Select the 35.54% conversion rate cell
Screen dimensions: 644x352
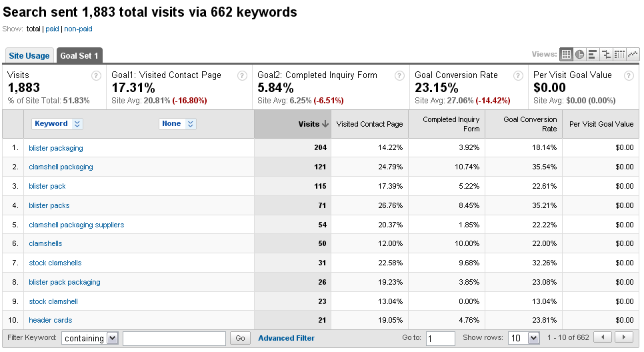523,167
